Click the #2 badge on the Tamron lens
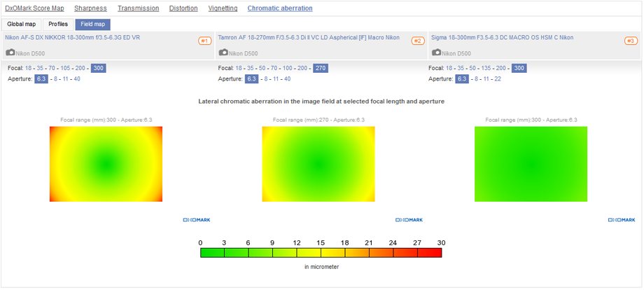644x290 pixels. [x=418, y=41]
